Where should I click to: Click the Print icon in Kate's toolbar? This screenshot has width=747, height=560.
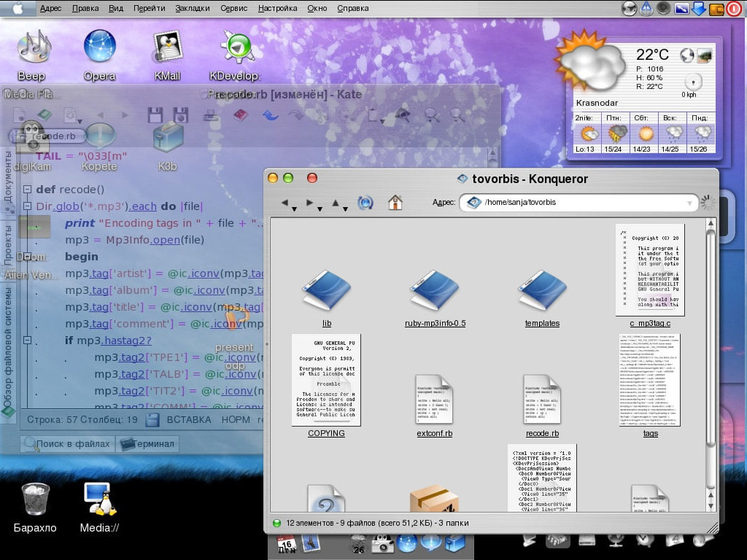pyautogui.click(x=210, y=115)
